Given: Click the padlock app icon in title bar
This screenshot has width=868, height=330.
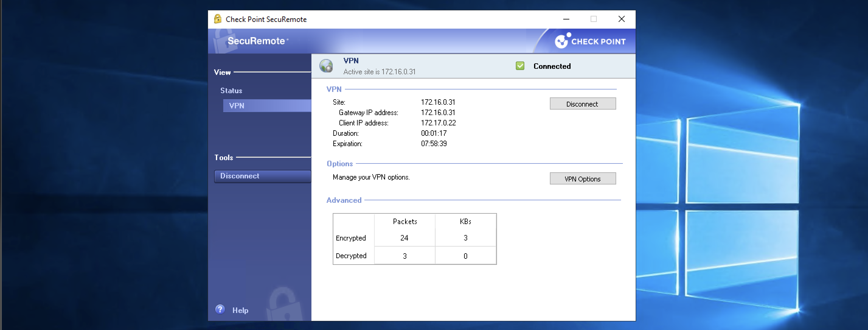Looking at the screenshot, I should [x=218, y=19].
